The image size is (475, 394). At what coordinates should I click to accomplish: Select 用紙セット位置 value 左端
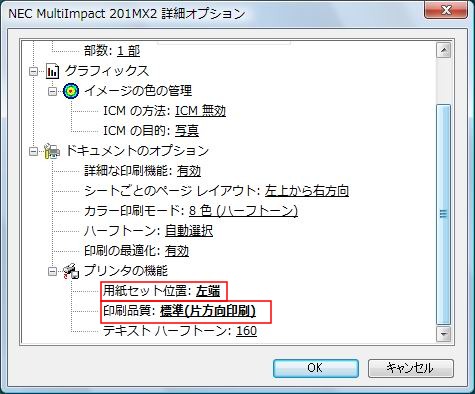(x=208, y=291)
